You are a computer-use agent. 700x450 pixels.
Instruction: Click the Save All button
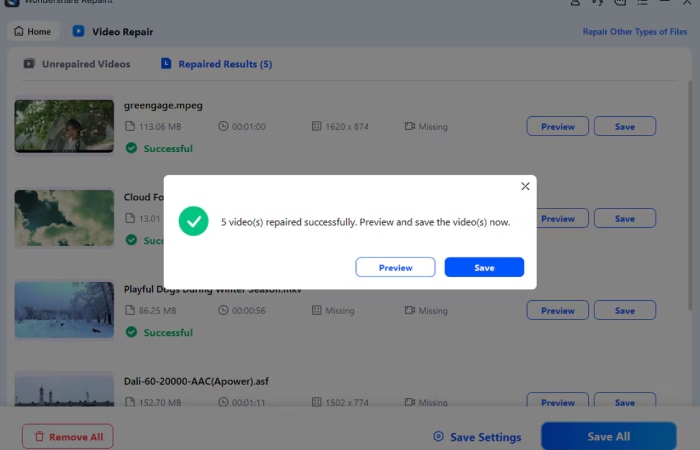(608, 436)
